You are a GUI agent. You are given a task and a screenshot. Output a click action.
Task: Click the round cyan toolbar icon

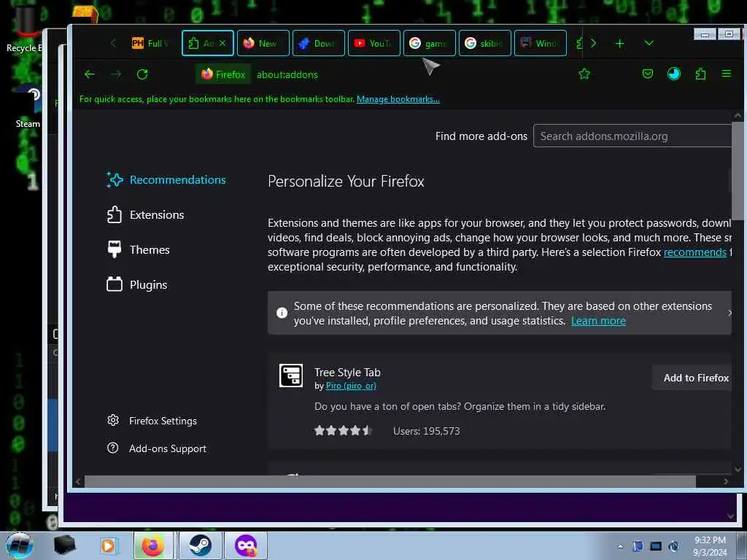pos(673,74)
